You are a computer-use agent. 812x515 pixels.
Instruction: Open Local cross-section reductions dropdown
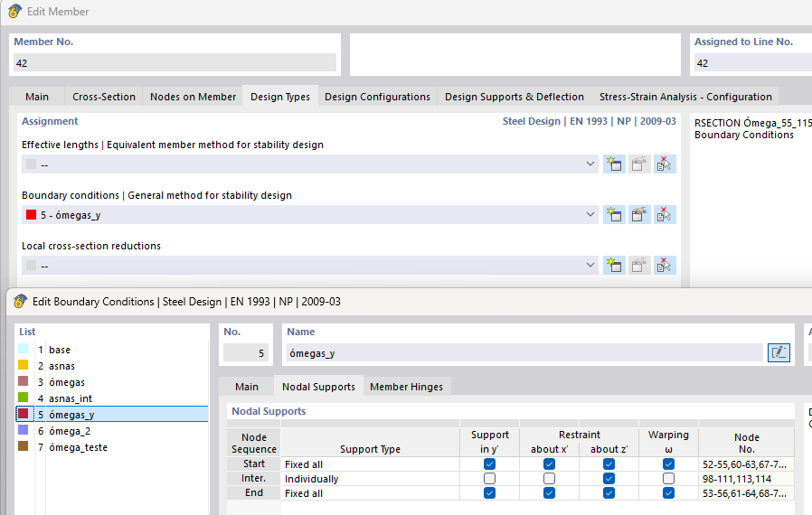point(590,266)
